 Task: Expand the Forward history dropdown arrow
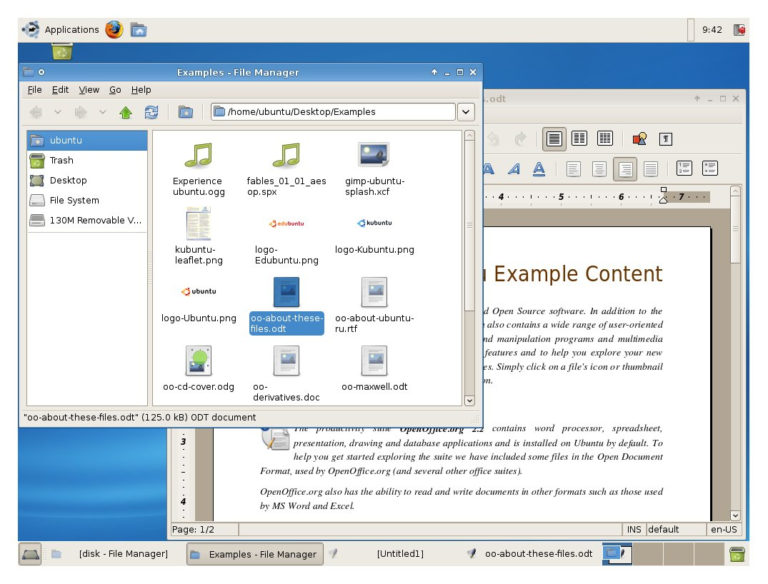pos(102,113)
